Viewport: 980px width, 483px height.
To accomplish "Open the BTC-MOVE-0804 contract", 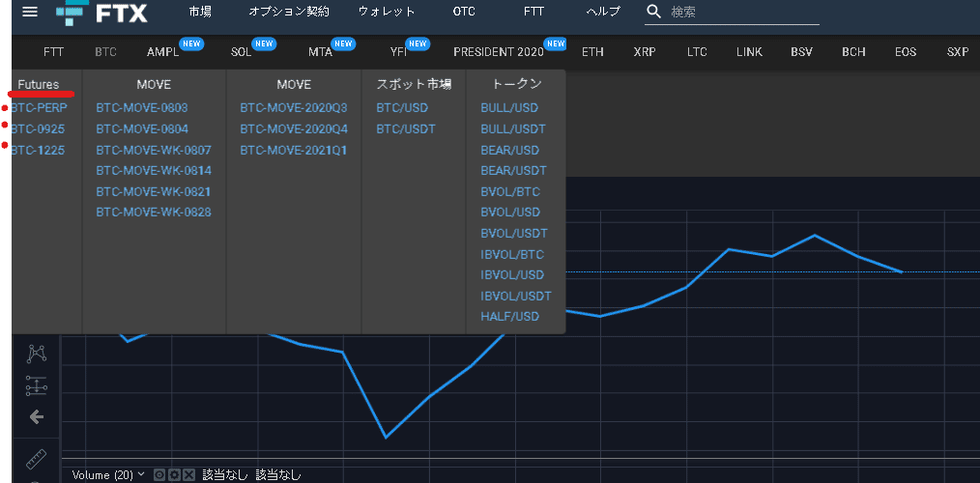I will tap(142, 129).
